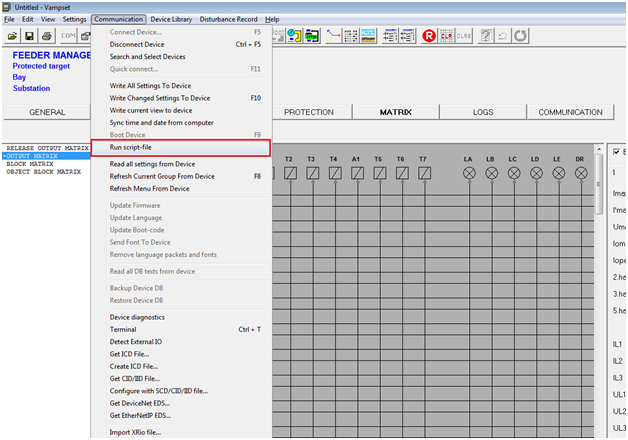Image resolution: width=628 pixels, height=440 pixels.
Task: Open the Settings menu
Action: [x=74, y=19]
